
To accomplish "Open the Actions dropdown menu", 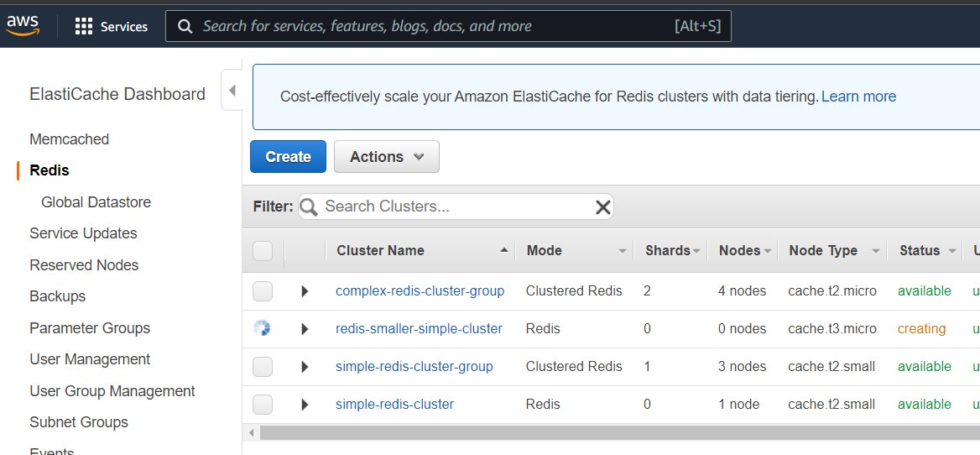I will [386, 156].
